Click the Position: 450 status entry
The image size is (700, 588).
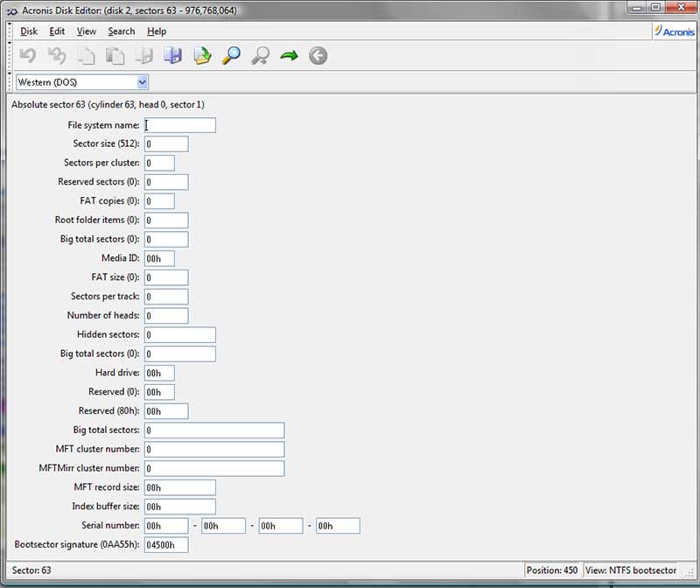tap(552, 570)
